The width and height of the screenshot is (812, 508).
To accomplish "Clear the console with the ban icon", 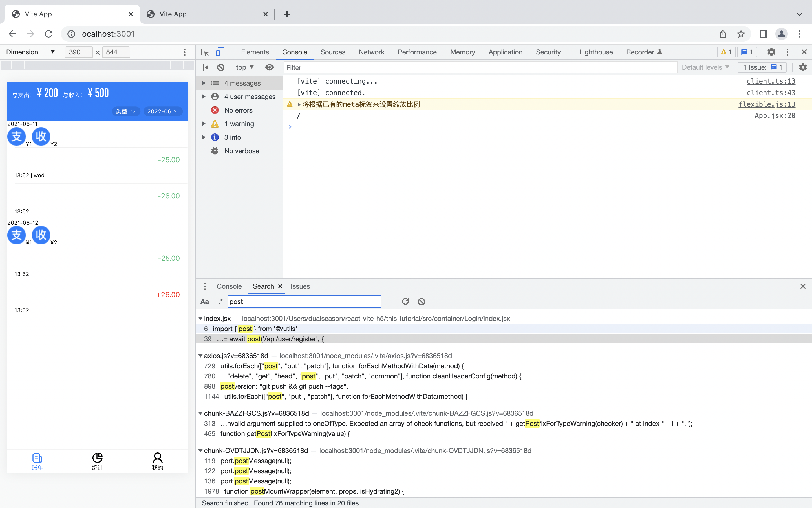I will (x=221, y=67).
